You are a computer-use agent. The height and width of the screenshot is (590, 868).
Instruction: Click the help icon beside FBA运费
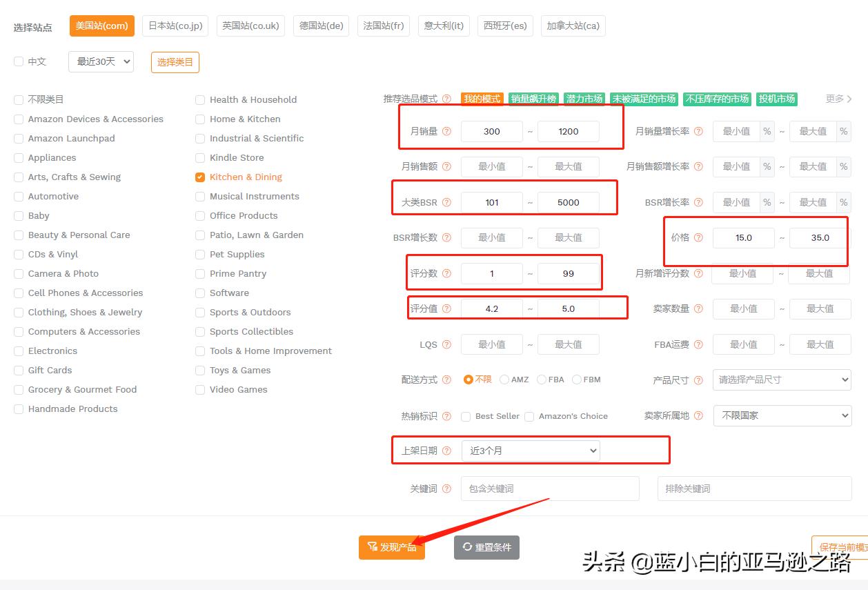click(x=699, y=344)
